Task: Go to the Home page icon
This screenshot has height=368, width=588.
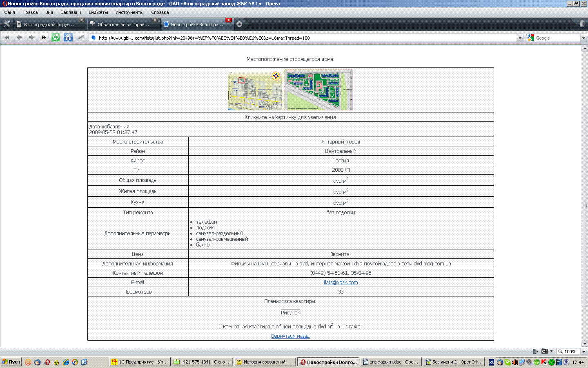Action: point(68,38)
